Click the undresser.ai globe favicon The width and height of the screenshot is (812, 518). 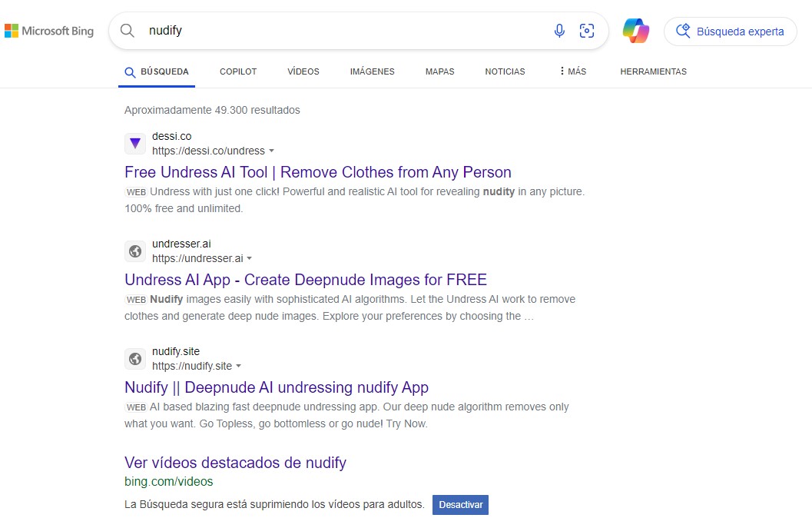[135, 251]
